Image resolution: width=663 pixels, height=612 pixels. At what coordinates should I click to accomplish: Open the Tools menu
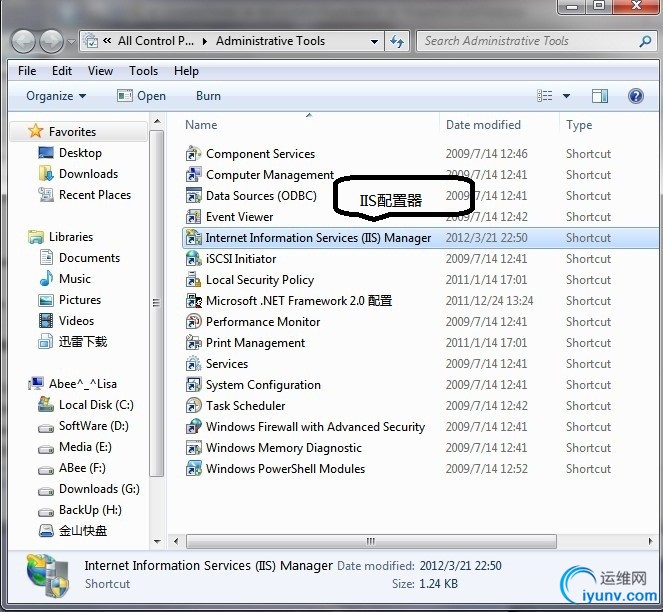pos(143,71)
